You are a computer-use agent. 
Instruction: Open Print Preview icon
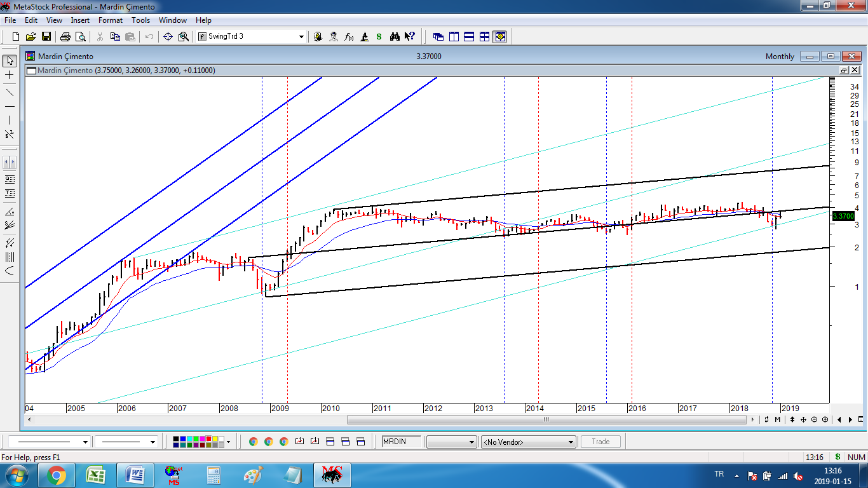click(x=80, y=37)
